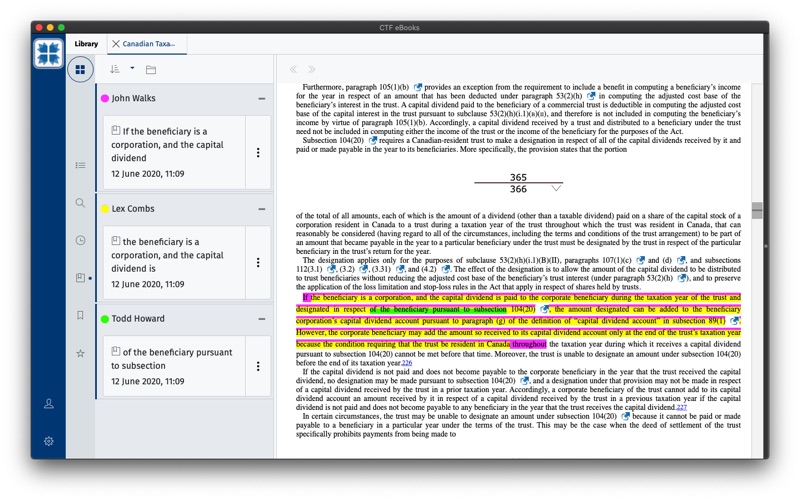This screenshot has height=500, width=800.
Task: Open the bookmarks icon in sidebar
Action: click(80, 315)
